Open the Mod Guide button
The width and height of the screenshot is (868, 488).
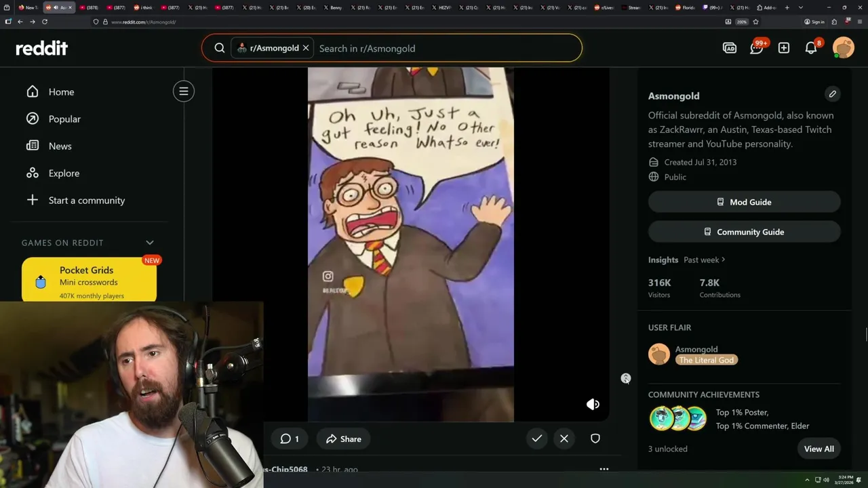tap(744, 202)
